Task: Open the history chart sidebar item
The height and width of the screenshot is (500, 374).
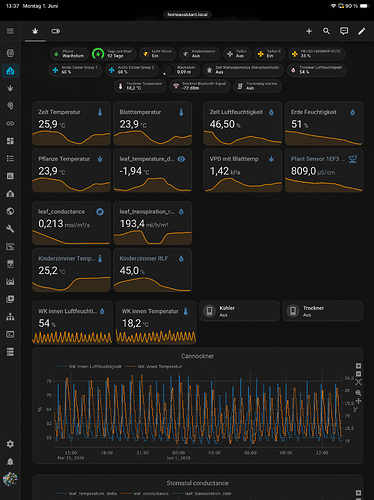Action: [10, 282]
